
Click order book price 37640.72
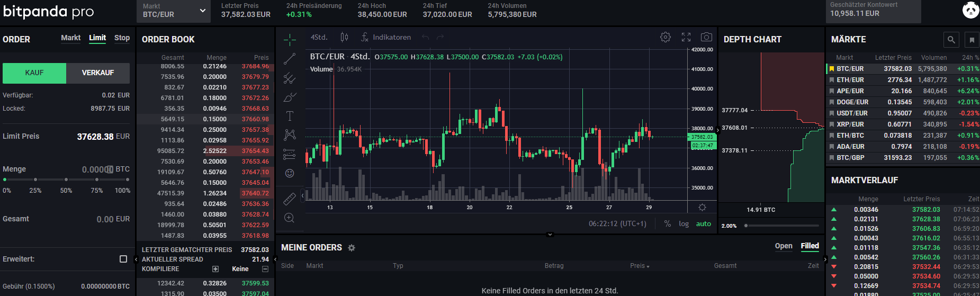(255, 193)
